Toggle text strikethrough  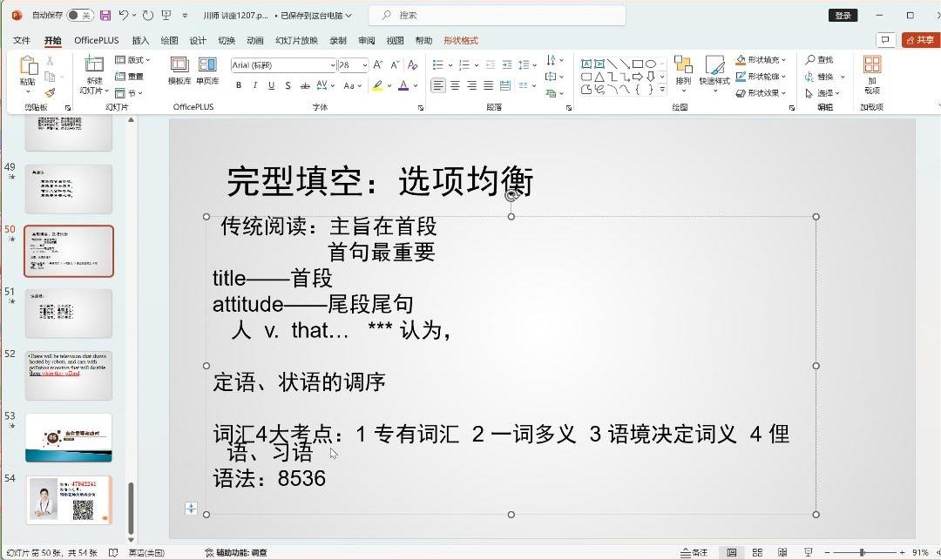(x=304, y=85)
